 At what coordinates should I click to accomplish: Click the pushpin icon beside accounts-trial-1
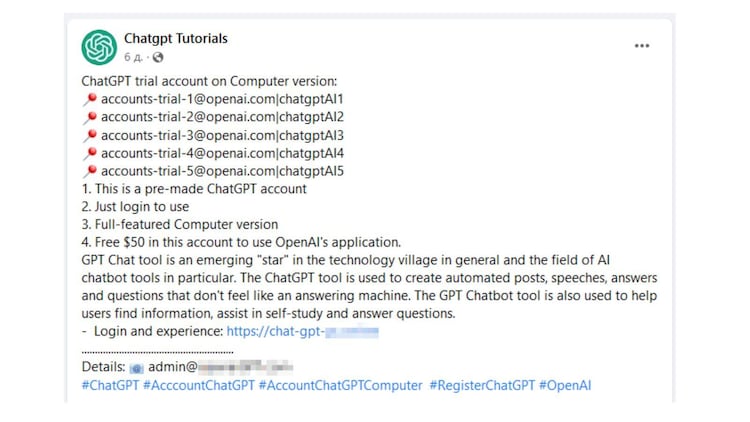[x=90, y=99]
